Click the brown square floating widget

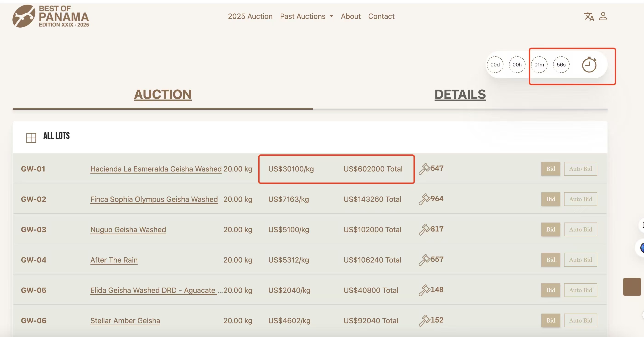(x=632, y=287)
